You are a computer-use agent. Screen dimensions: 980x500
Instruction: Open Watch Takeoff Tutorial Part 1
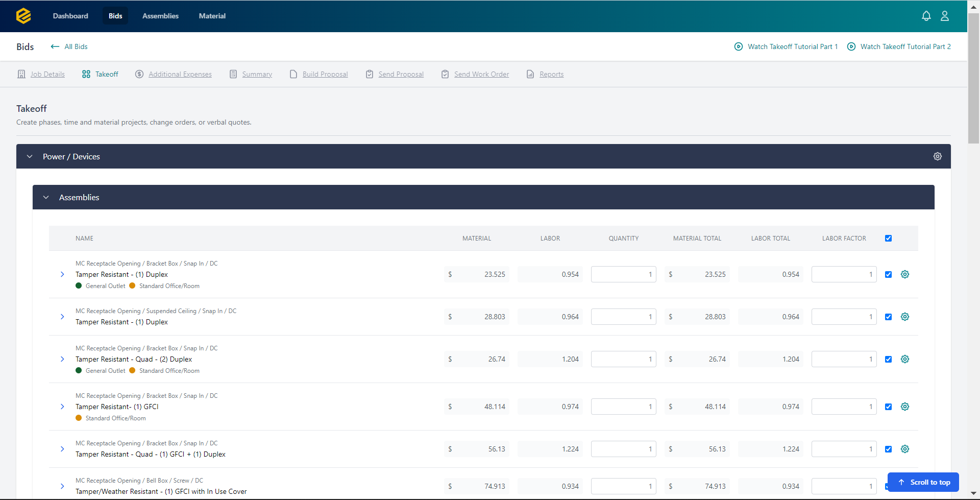click(792, 46)
